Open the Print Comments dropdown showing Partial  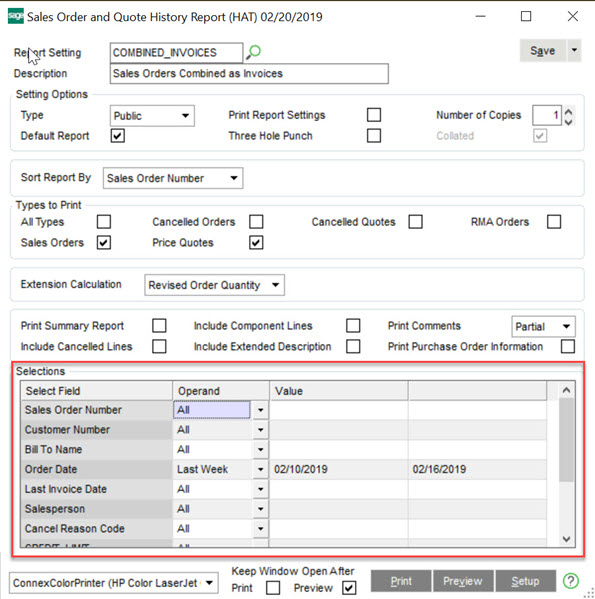pyautogui.click(x=543, y=327)
